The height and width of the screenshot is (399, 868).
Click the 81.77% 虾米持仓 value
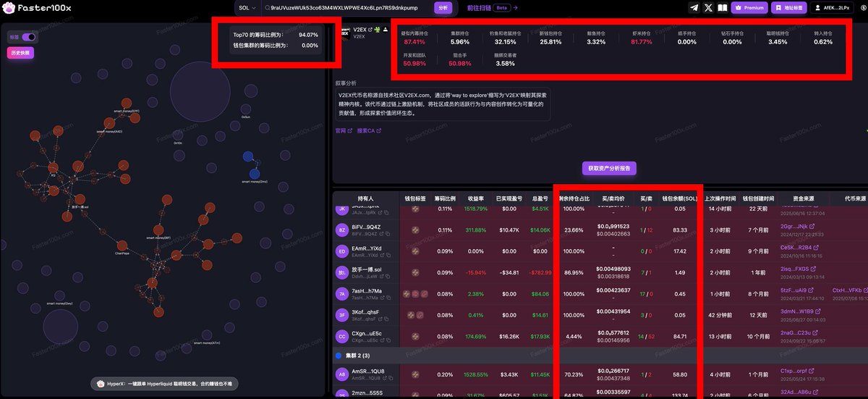(x=641, y=42)
